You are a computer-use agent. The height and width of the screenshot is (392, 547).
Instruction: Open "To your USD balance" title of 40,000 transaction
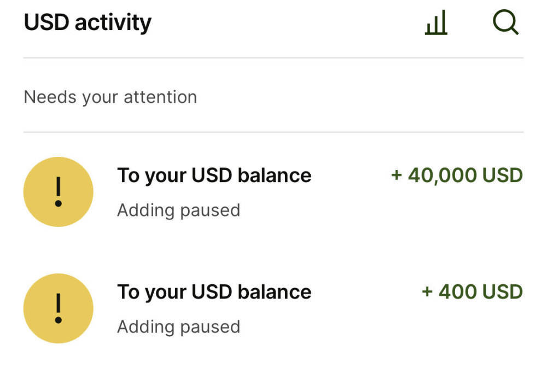click(214, 175)
